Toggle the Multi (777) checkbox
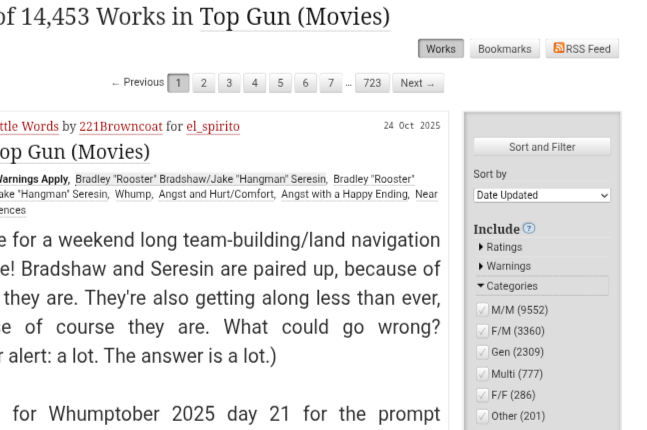Screen dimensions: 647x430 [x=482, y=374]
